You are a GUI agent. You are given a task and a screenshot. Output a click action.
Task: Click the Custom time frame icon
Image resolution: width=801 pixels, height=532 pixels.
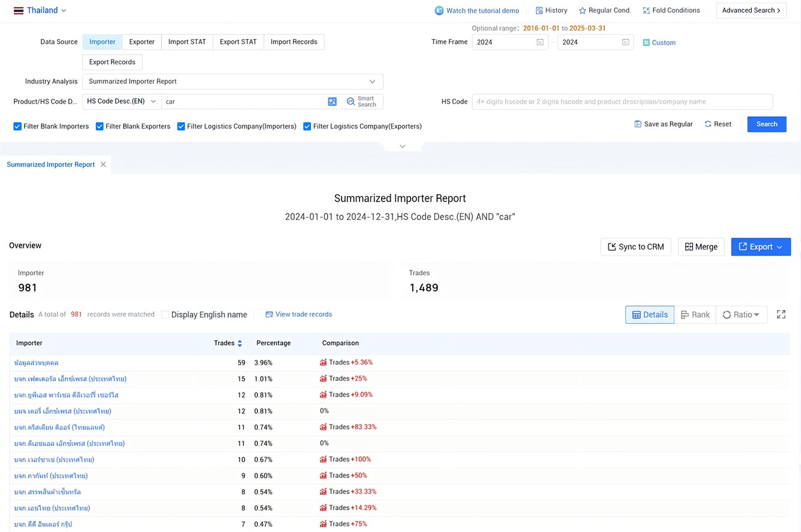646,43
